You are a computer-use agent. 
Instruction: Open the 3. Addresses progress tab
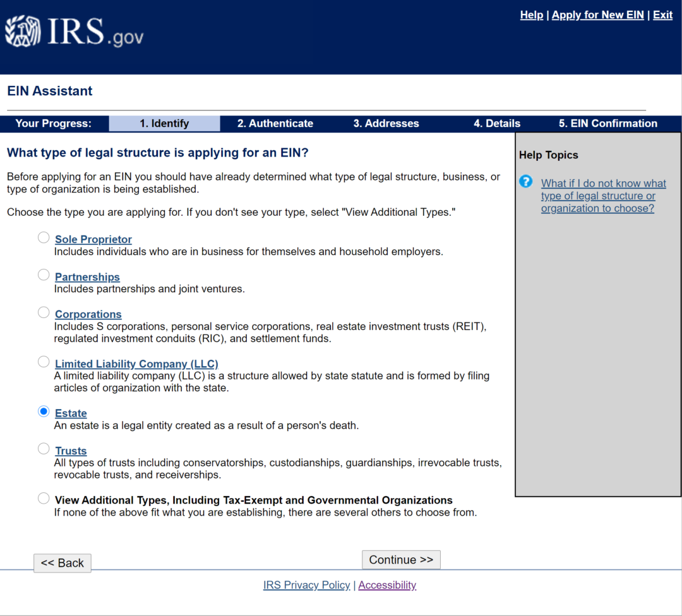(386, 123)
